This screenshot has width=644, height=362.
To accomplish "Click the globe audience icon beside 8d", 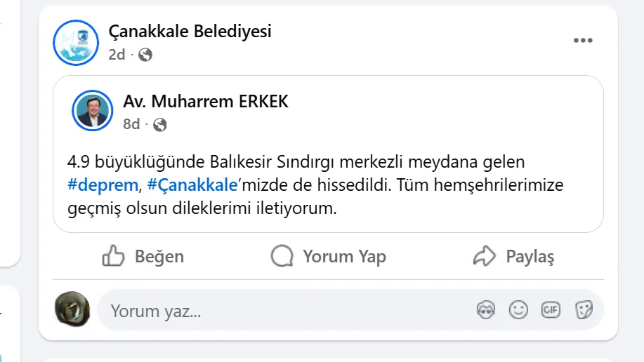I will point(160,125).
